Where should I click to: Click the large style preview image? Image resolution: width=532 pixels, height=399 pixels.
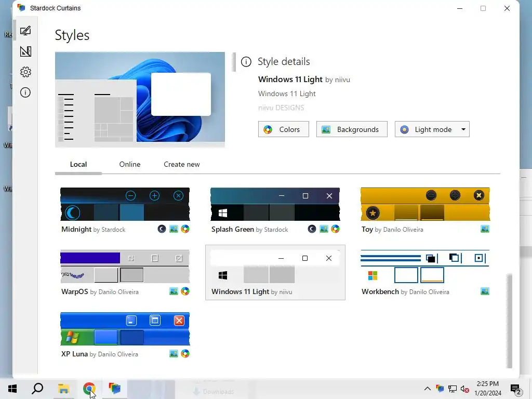[x=140, y=99]
